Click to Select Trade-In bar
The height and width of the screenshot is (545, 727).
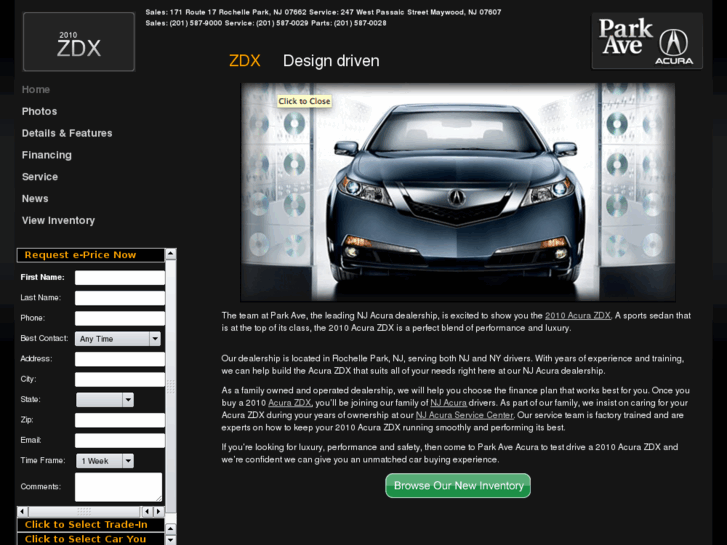point(90,525)
